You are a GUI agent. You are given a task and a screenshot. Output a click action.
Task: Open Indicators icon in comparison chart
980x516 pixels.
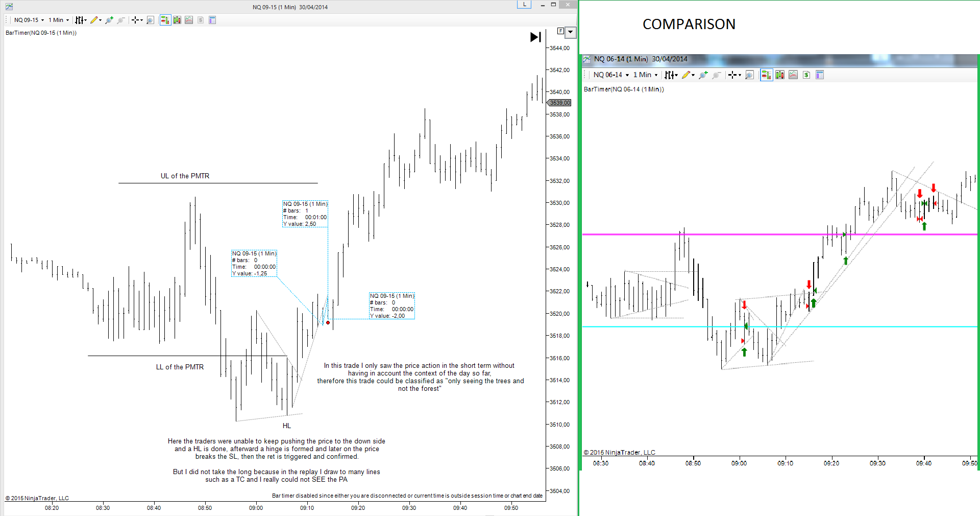pos(793,75)
